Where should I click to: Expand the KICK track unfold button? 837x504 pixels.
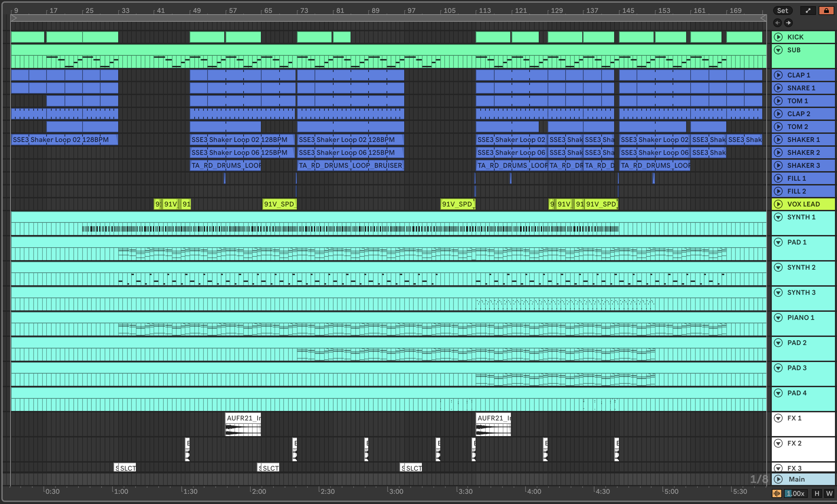778,37
